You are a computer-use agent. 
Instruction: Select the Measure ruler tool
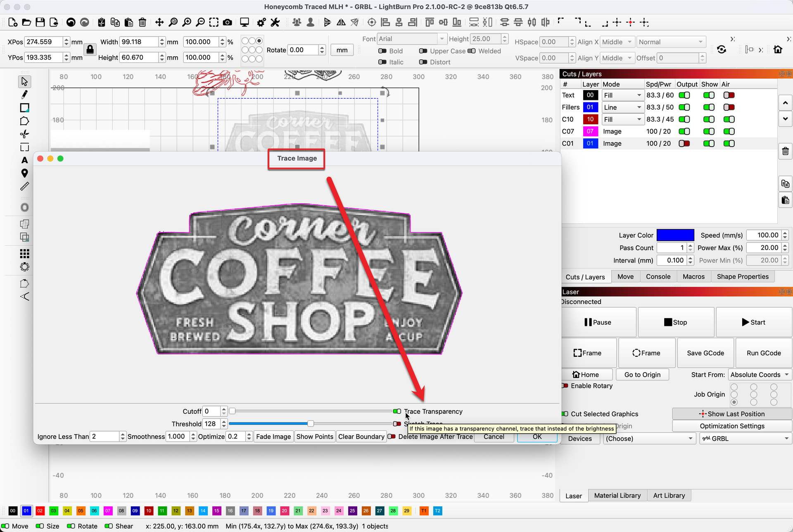[x=24, y=187]
